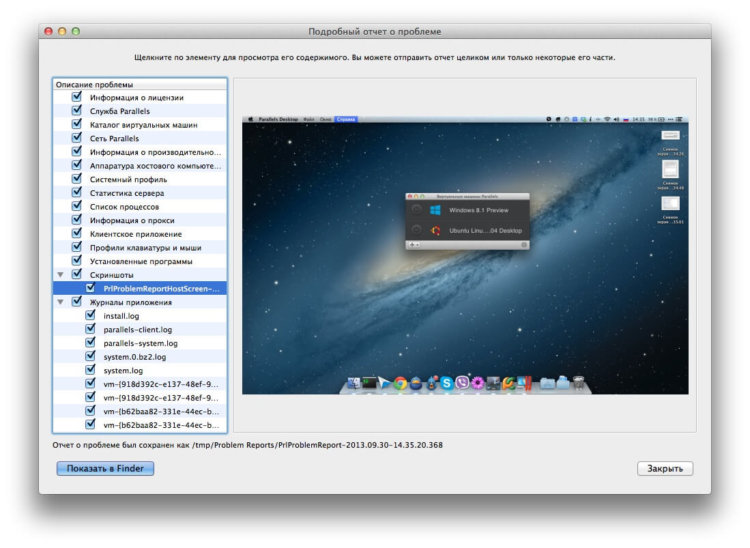This screenshot has width=750, height=548.
Task: Select Информация о производительно… row
Action: click(140, 152)
